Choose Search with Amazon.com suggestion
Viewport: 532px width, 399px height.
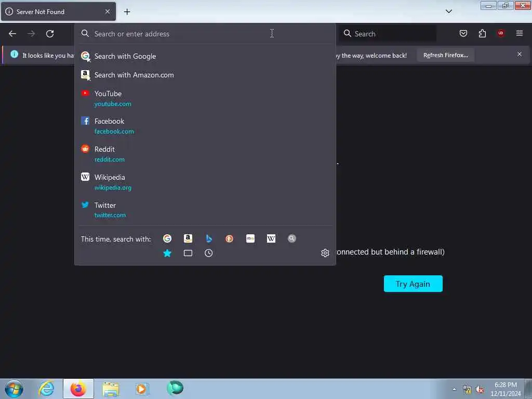click(x=205, y=75)
